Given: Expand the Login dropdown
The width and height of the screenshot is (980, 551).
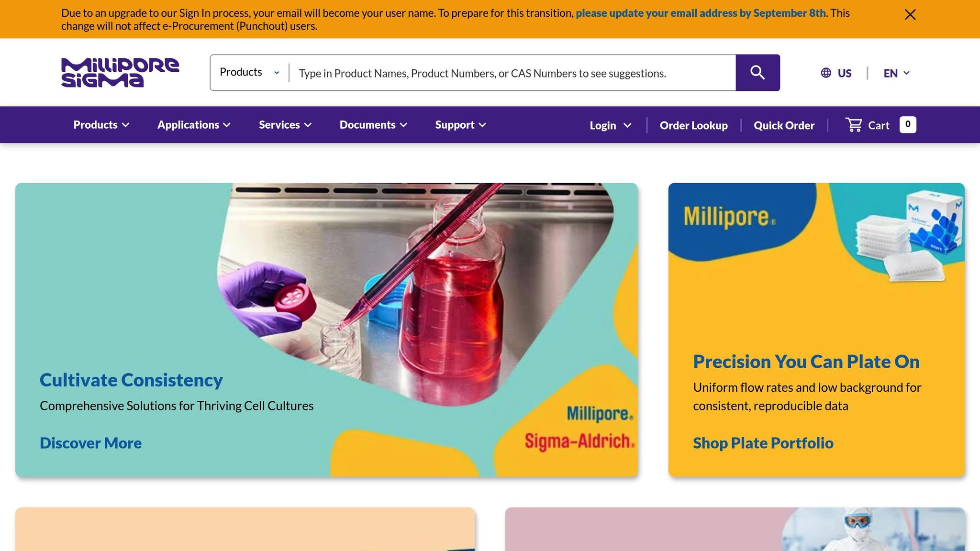Looking at the screenshot, I should tap(611, 125).
